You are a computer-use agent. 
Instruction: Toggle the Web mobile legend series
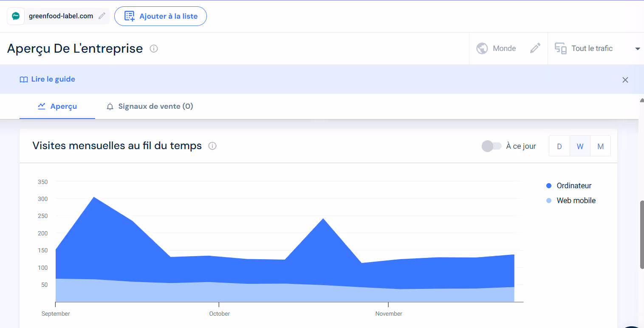[x=571, y=201]
